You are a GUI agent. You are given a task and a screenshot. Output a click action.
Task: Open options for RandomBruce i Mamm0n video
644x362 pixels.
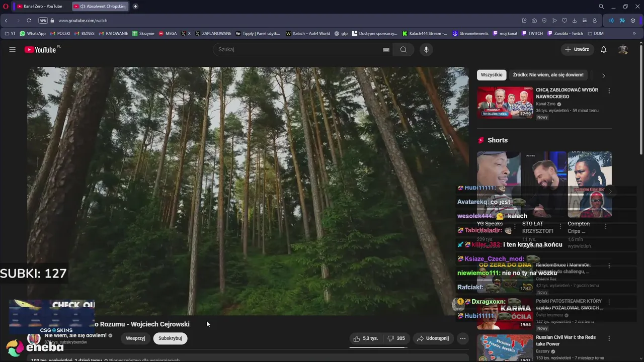609,265
